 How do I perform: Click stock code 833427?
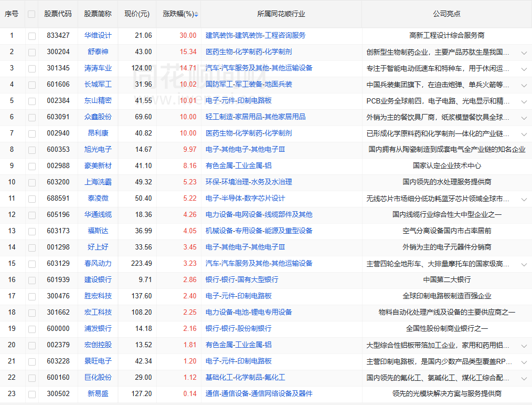[58, 35]
